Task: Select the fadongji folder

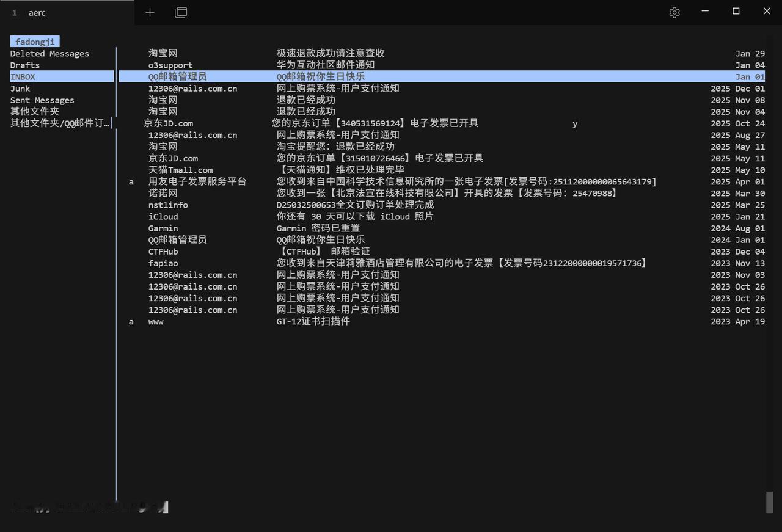Action: [x=34, y=42]
